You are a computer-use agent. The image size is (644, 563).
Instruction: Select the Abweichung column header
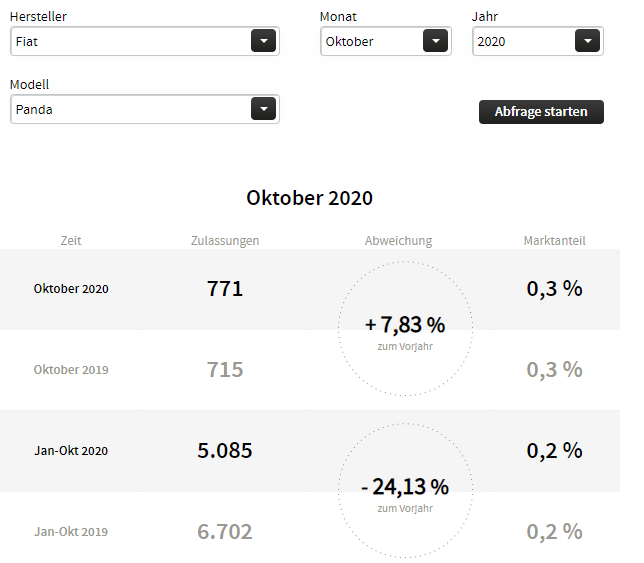point(398,240)
